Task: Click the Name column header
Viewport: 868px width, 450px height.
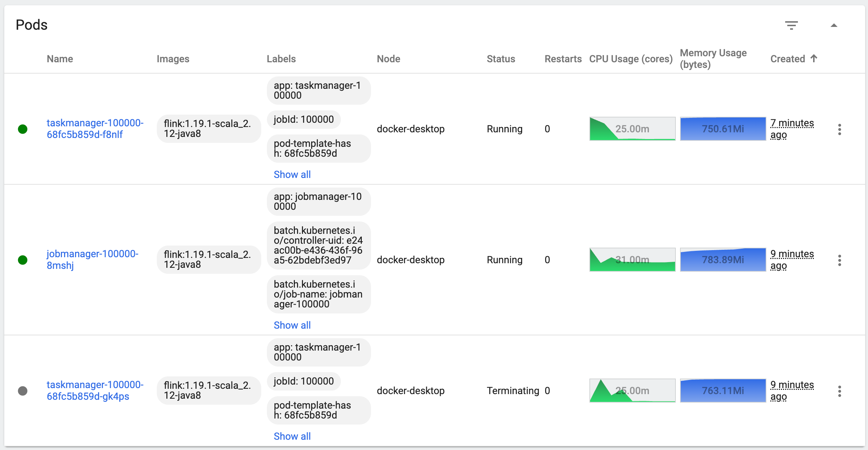Action: point(60,59)
